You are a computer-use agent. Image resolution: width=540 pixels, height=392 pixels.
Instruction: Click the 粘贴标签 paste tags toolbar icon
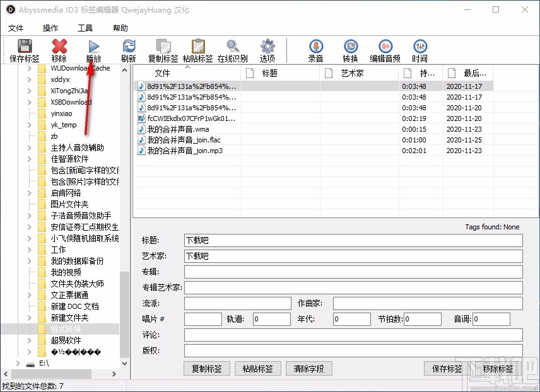coord(197,47)
